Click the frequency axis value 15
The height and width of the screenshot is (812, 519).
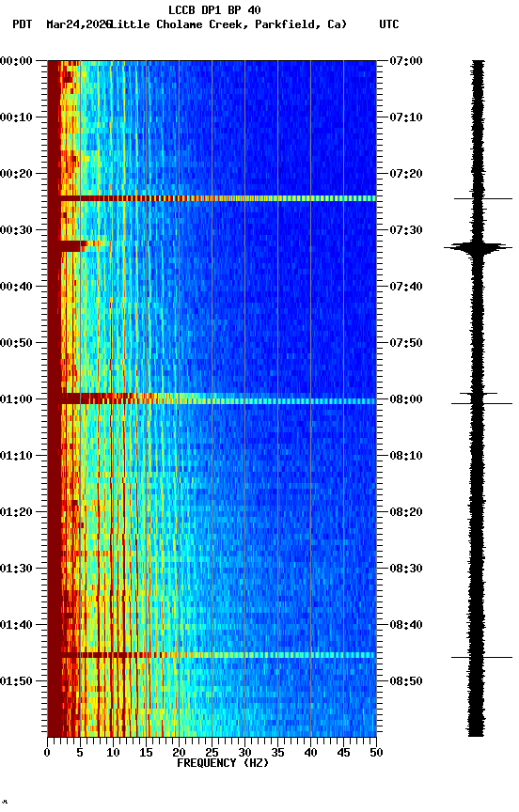(146, 753)
